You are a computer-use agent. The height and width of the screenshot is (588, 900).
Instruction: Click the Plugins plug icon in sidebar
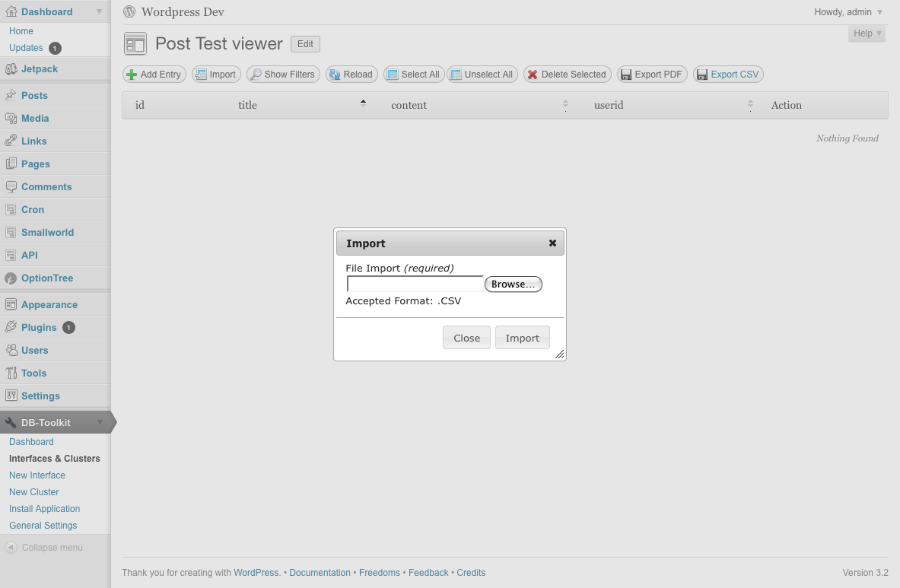click(x=11, y=327)
